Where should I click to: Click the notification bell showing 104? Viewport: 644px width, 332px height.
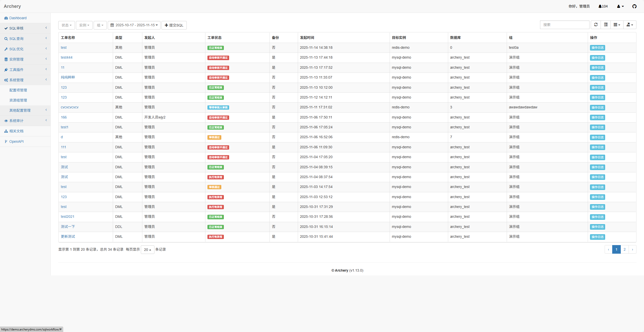tap(603, 6)
